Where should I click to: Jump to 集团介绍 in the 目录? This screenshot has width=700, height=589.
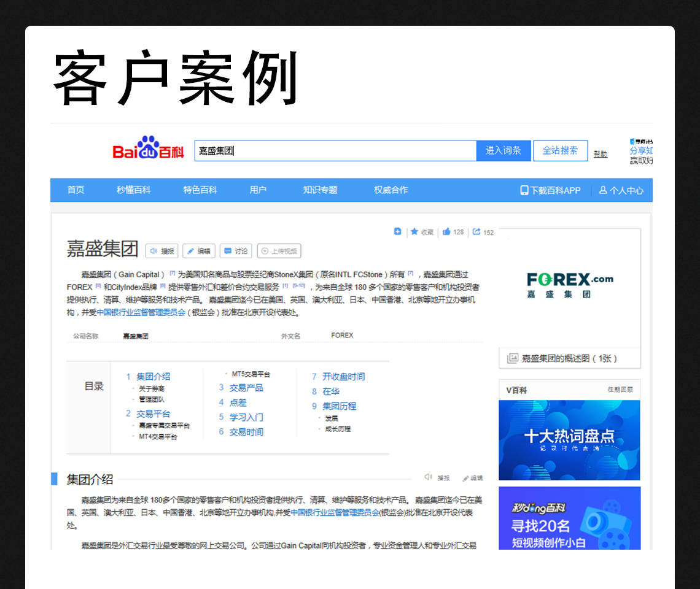(153, 377)
